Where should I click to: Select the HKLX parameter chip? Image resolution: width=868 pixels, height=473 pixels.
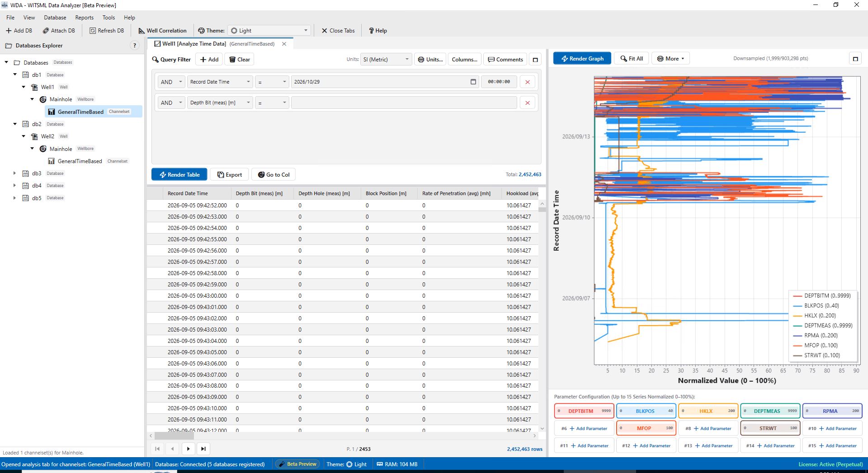(x=708, y=411)
